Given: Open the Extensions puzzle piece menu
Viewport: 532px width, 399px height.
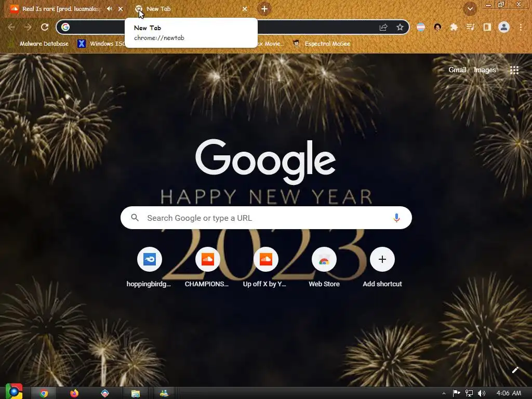Looking at the screenshot, I should [454, 27].
